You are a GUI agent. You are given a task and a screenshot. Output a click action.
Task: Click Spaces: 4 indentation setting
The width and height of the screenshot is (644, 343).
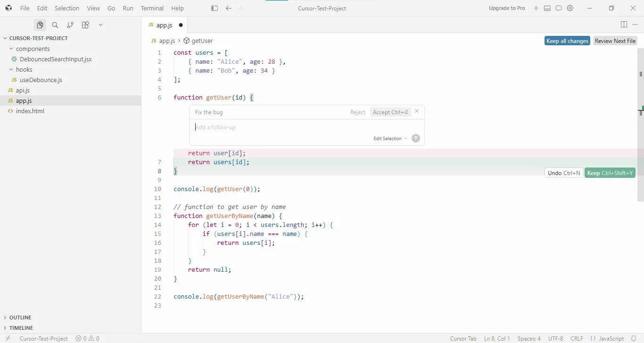[x=529, y=338]
